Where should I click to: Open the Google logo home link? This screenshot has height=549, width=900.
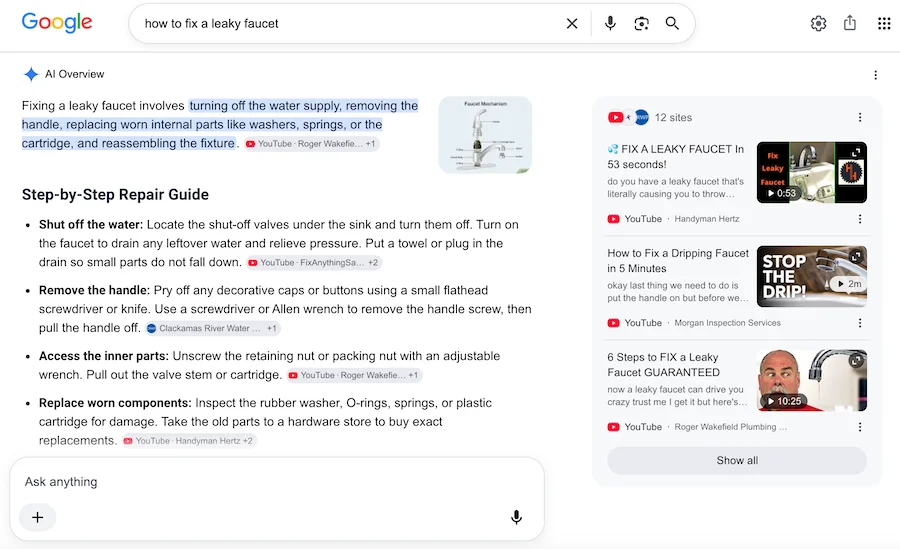click(x=57, y=22)
